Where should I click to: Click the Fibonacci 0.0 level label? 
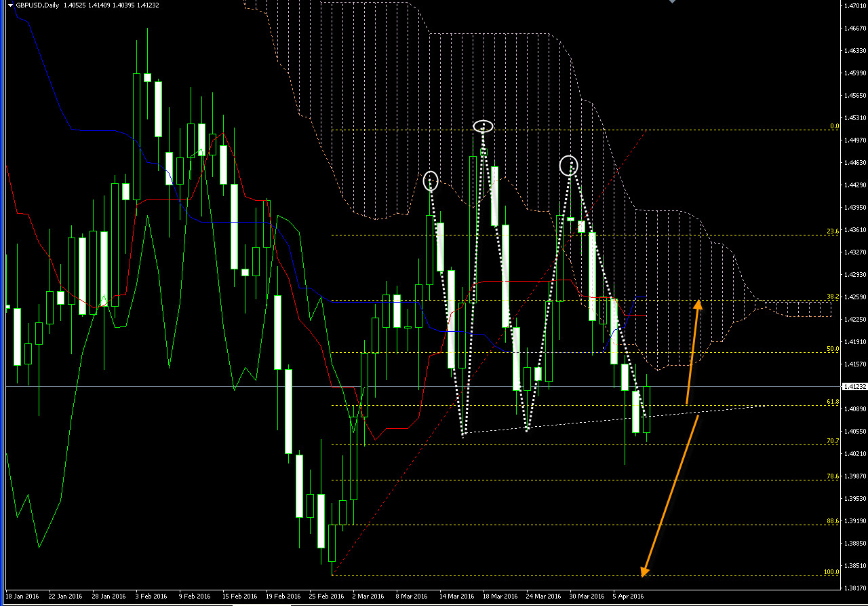(834, 126)
